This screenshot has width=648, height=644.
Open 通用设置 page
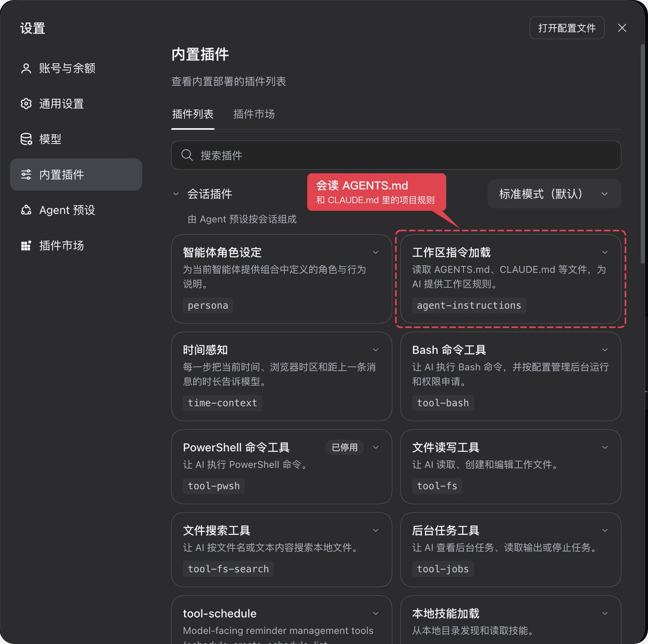76,104
